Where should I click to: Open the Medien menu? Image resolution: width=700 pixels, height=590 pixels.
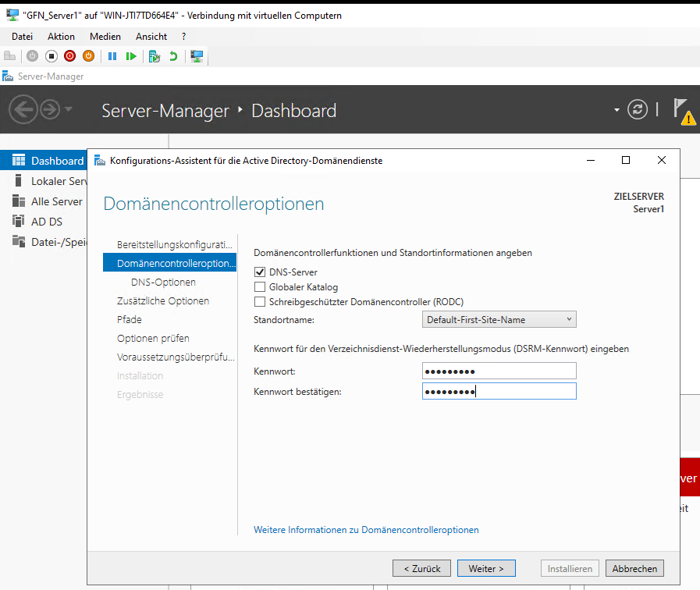click(105, 37)
